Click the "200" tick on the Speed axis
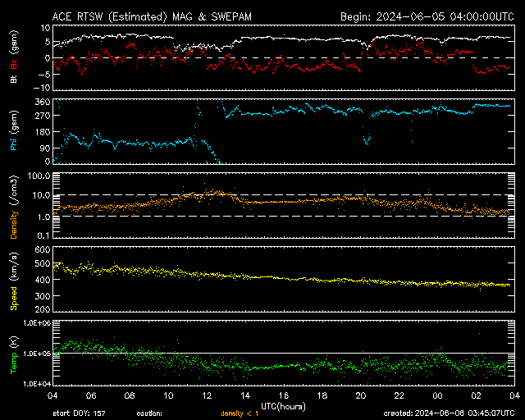Viewport: 525px width, 420px height. [x=43, y=309]
